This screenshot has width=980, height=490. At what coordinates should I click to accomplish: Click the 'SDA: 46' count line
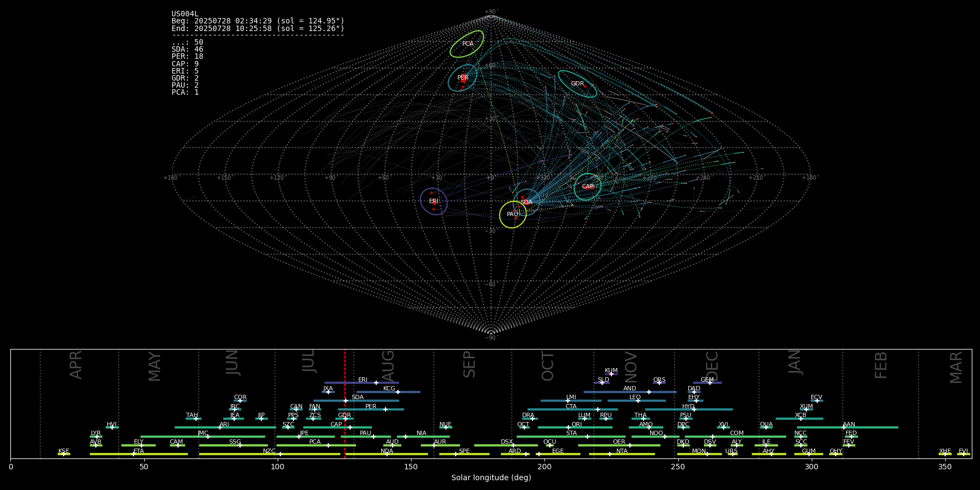coord(187,50)
